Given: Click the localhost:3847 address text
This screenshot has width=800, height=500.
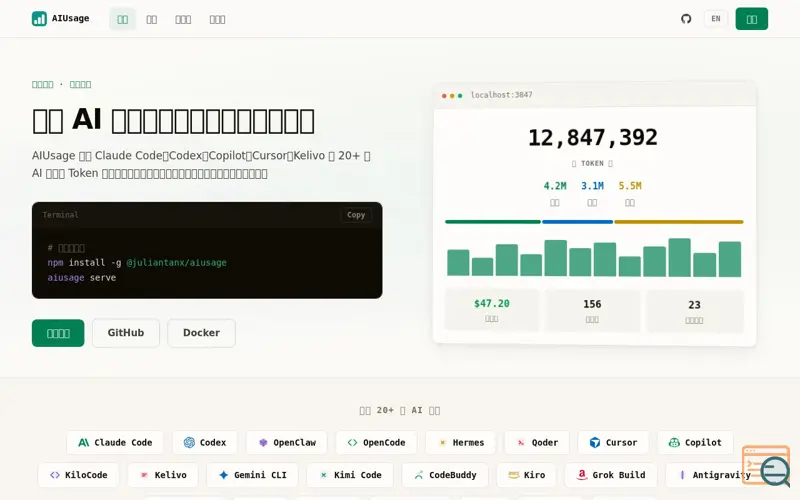Looking at the screenshot, I should click(x=502, y=95).
